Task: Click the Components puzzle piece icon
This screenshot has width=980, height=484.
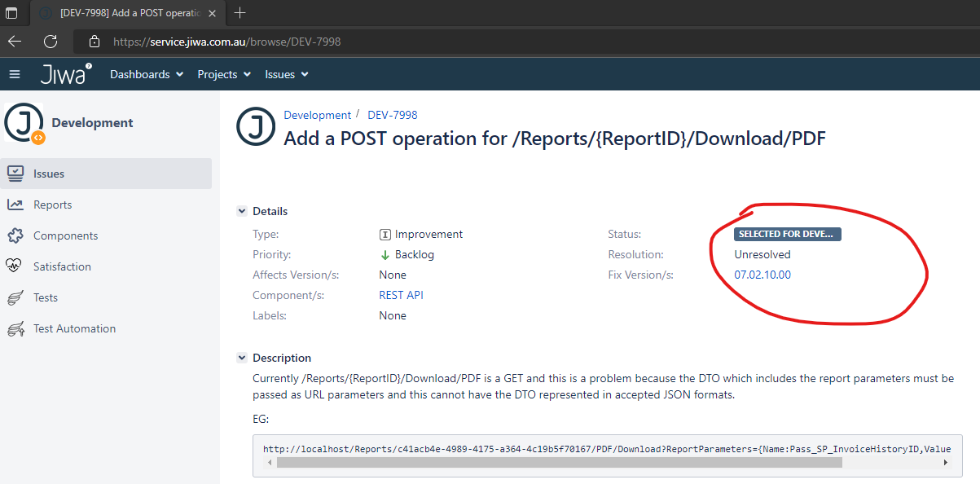Action: click(15, 235)
